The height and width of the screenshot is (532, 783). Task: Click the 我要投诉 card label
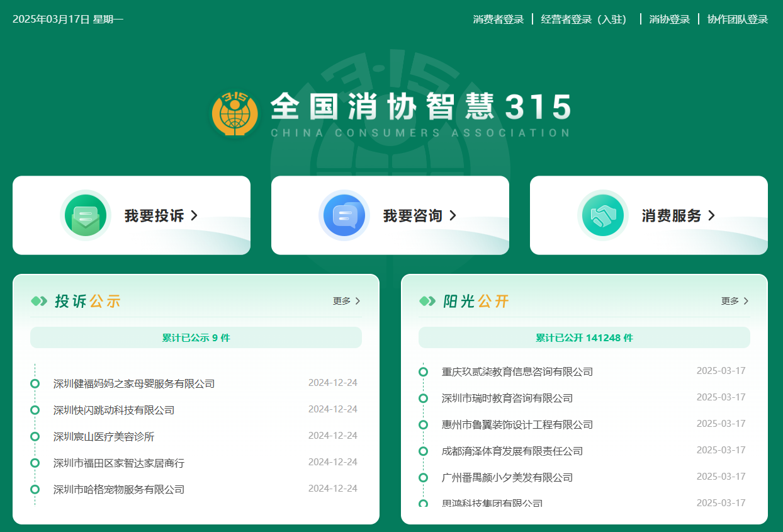coord(154,216)
